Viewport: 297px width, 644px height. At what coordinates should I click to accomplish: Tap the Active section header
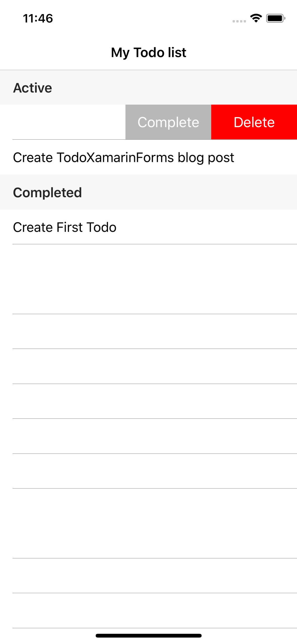(148, 87)
